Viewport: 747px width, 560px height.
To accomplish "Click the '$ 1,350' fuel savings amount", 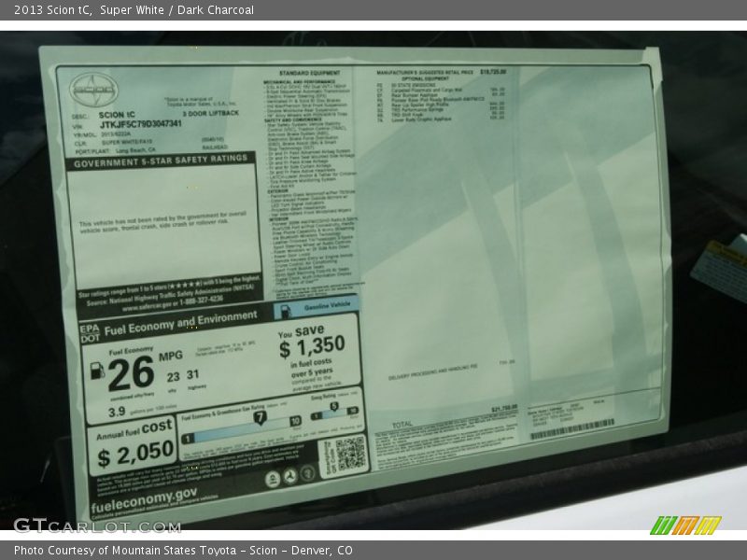I will click(312, 346).
